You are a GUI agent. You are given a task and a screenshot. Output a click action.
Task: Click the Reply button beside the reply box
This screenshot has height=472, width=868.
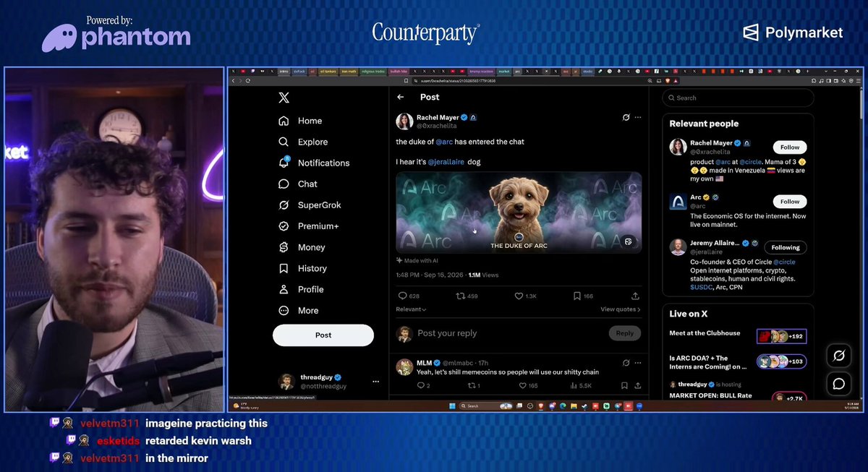(625, 333)
